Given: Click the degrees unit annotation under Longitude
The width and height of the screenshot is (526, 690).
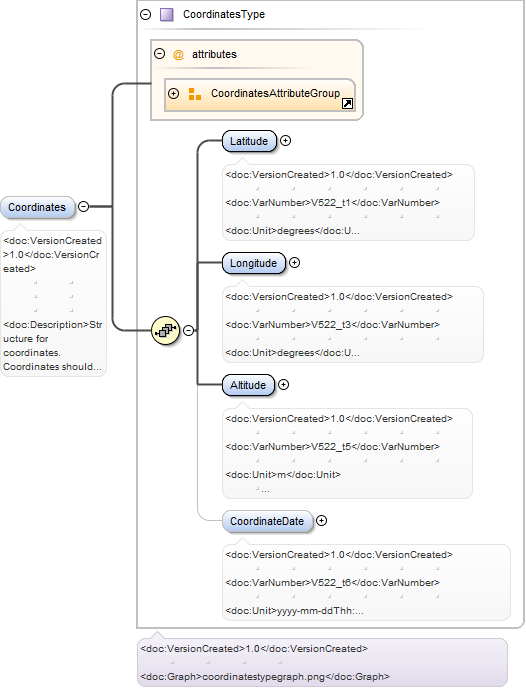Looking at the screenshot, I should pyautogui.click(x=292, y=353).
